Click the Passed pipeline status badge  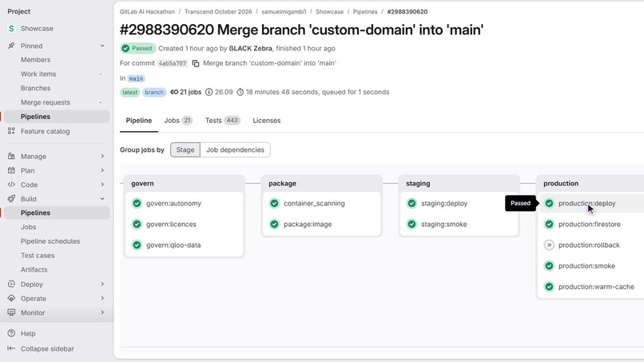(x=137, y=49)
